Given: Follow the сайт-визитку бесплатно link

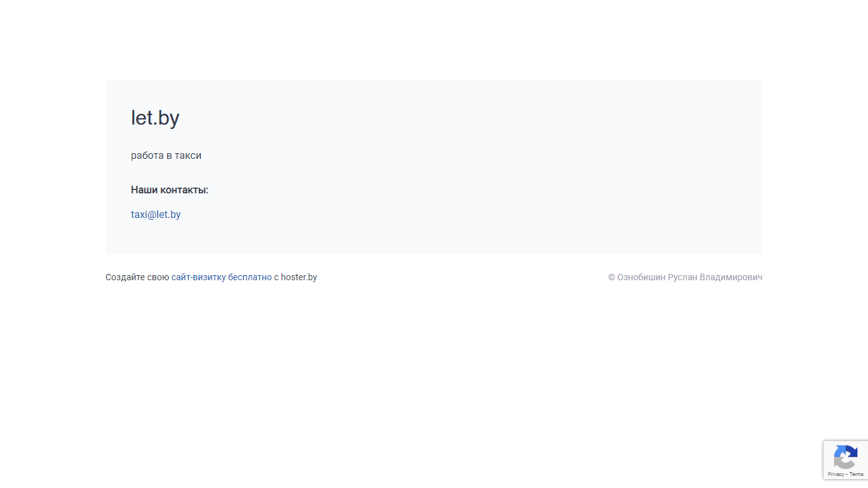Looking at the screenshot, I should point(222,277).
